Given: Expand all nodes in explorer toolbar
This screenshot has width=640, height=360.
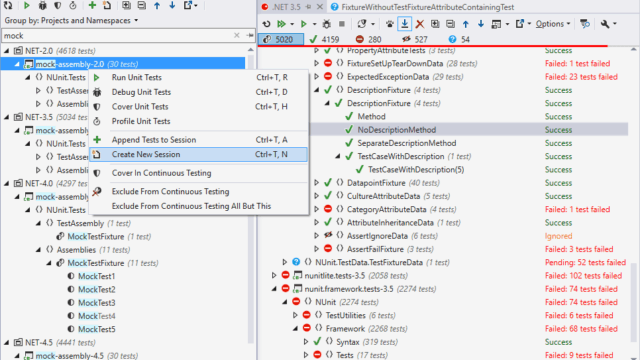Looking at the screenshot, I should (x=127, y=5).
